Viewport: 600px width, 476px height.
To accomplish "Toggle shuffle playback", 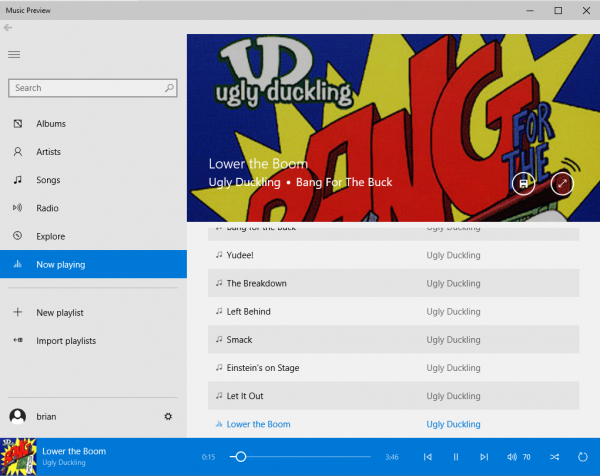I will (554, 457).
